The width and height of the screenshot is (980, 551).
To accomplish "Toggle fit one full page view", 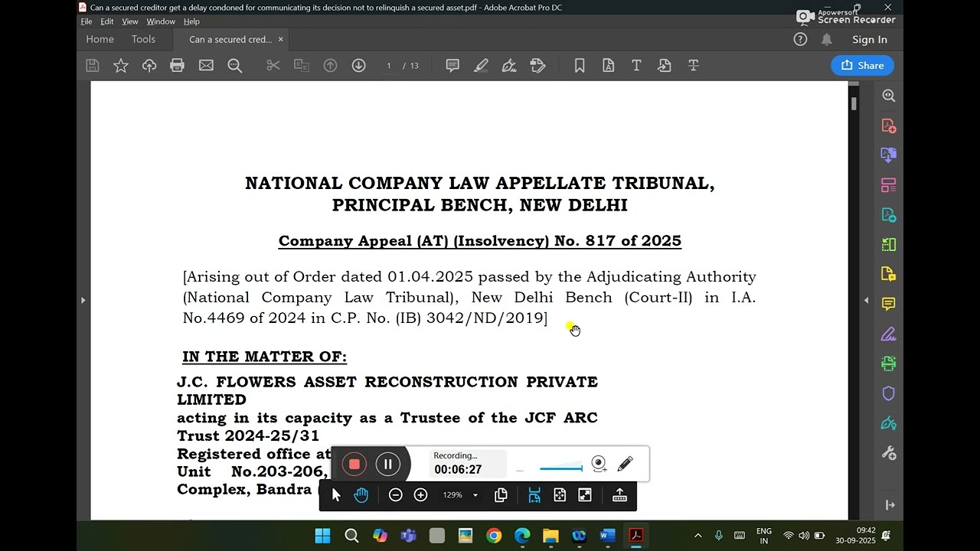I will pos(560,495).
